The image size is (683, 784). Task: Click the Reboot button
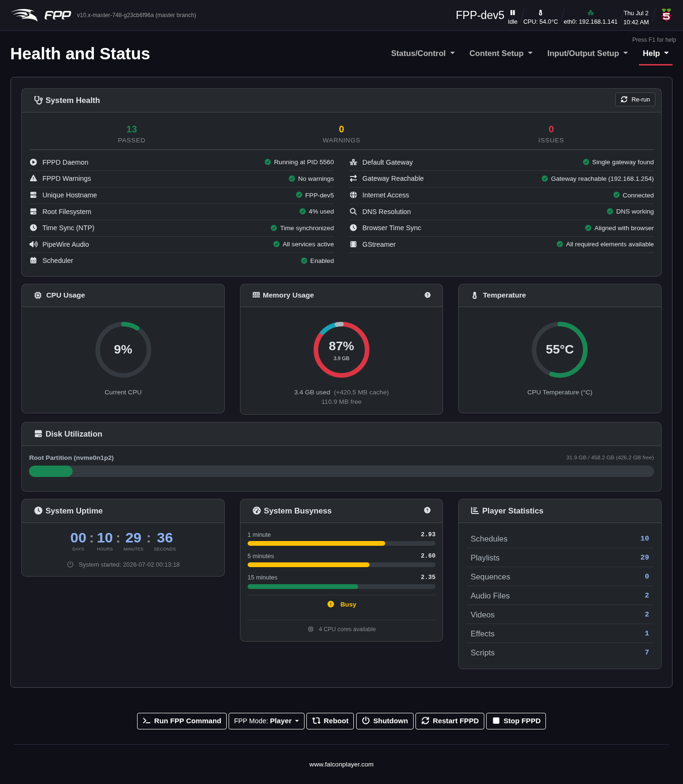[330, 721]
